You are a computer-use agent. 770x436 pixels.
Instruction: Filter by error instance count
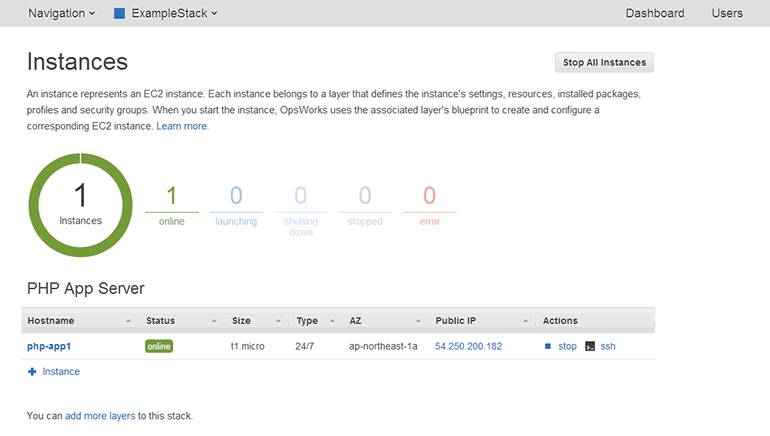pos(429,203)
